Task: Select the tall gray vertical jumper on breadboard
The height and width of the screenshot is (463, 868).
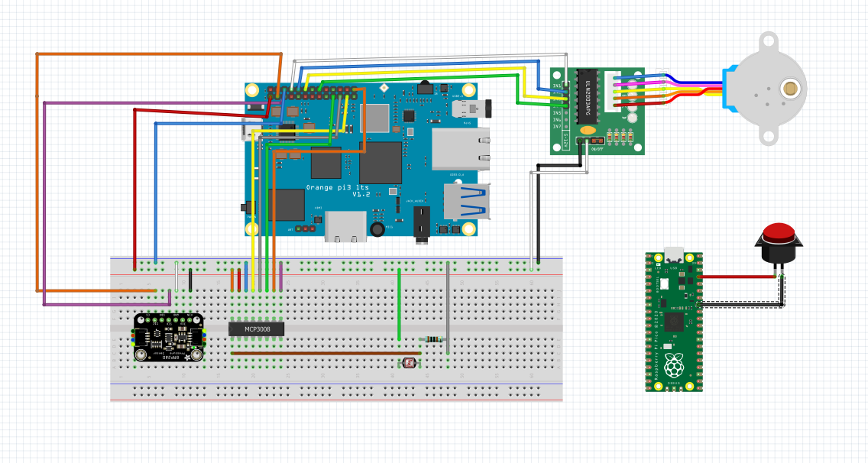Action: pos(448,308)
